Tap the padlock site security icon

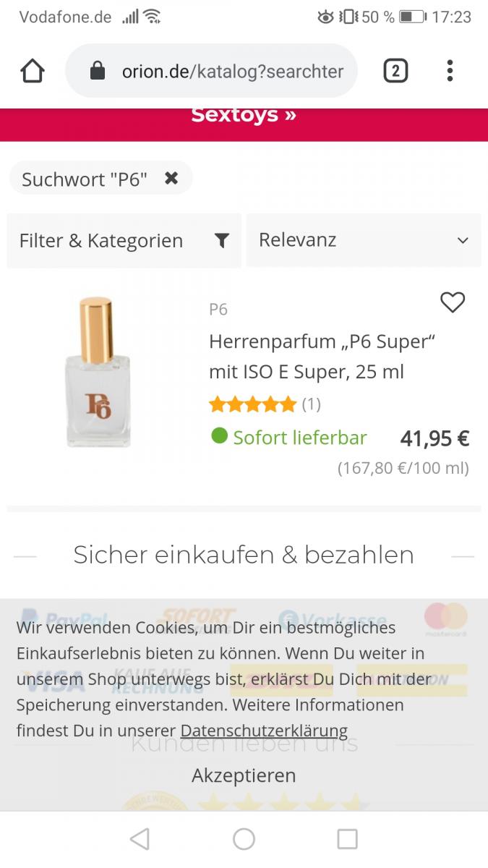[x=98, y=71]
